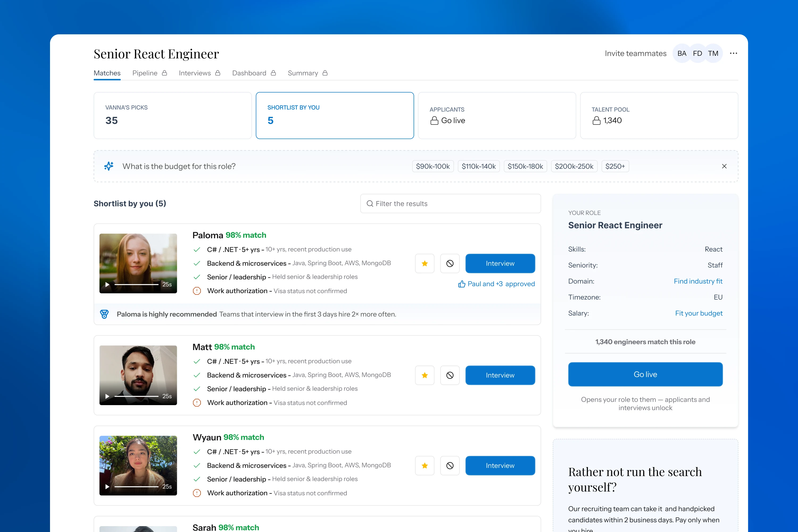Reject Matt with the block icon

[450, 375]
